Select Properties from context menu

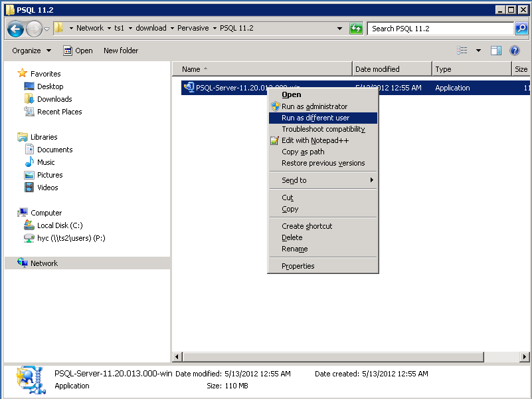[298, 266]
